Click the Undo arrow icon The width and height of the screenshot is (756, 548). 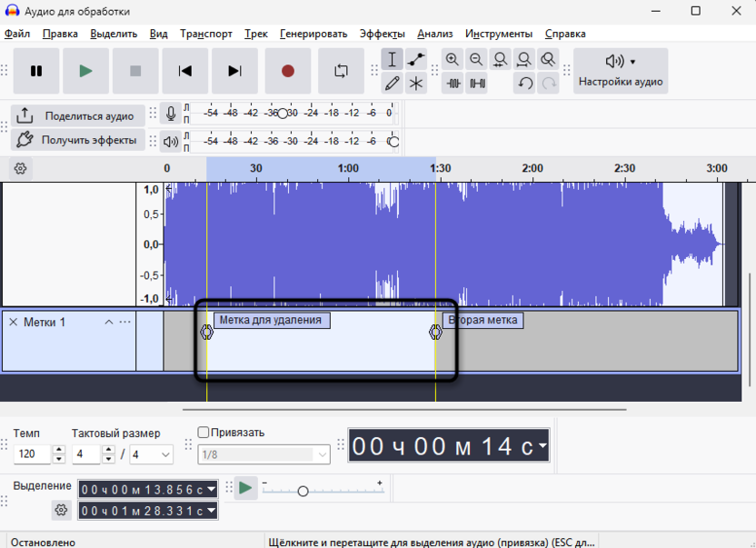pos(524,84)
